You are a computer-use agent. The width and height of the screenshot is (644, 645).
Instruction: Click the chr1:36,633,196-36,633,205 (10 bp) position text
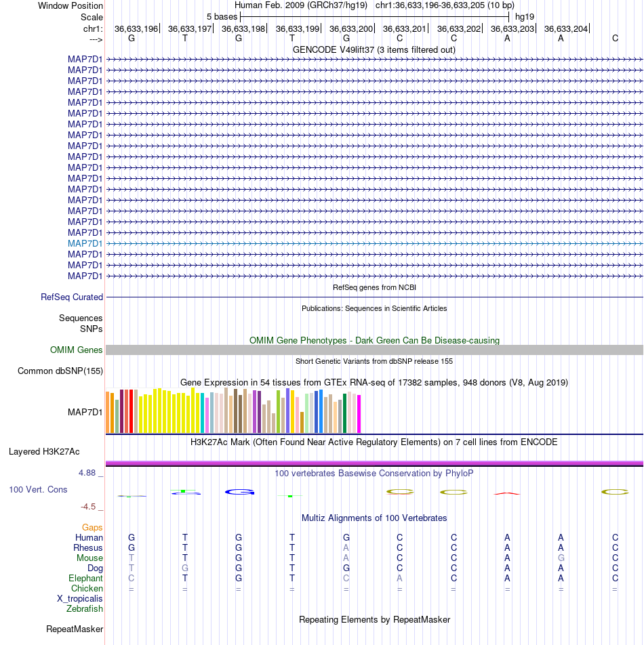(445, 5)
